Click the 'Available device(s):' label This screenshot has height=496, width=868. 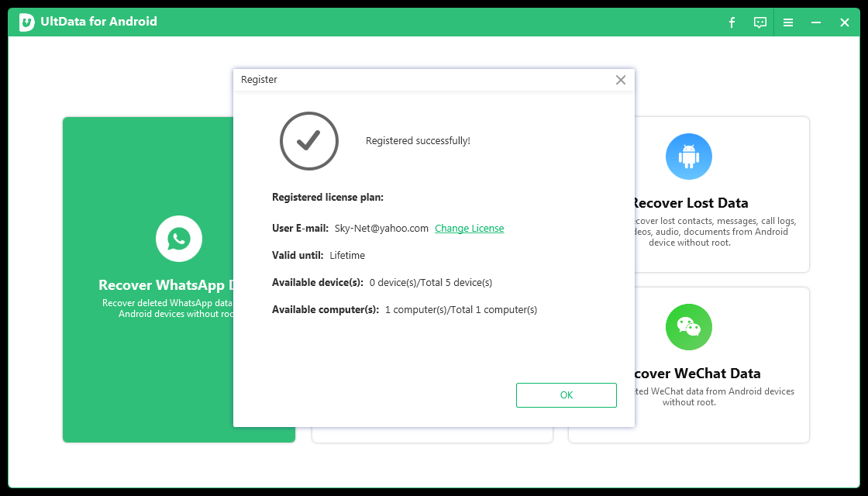click(x=318, y=282)
